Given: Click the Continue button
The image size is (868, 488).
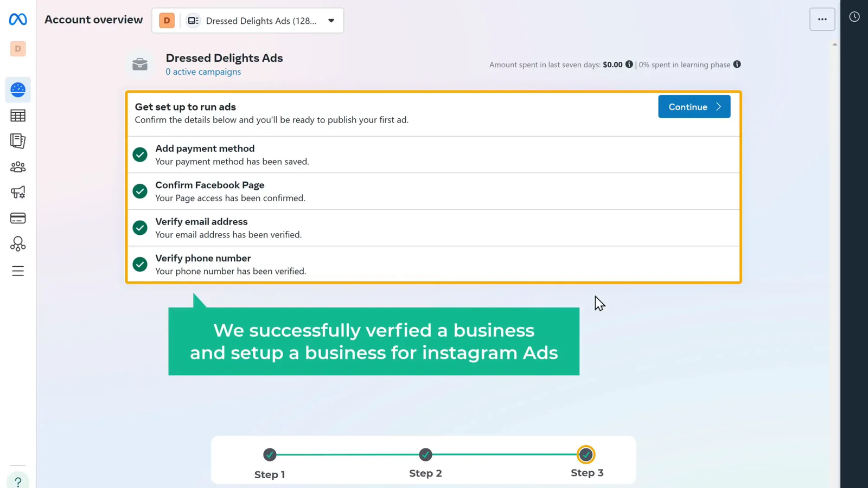Looking at the screenshot, I should coord(694,107).
